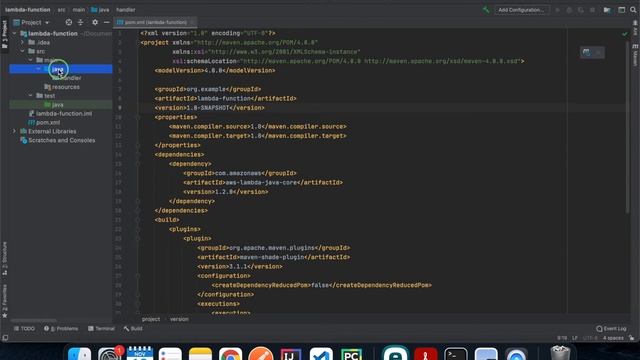Screen dimensions: 640x360
Task: Open lambda-function.iml file
Action: (60, 113)
